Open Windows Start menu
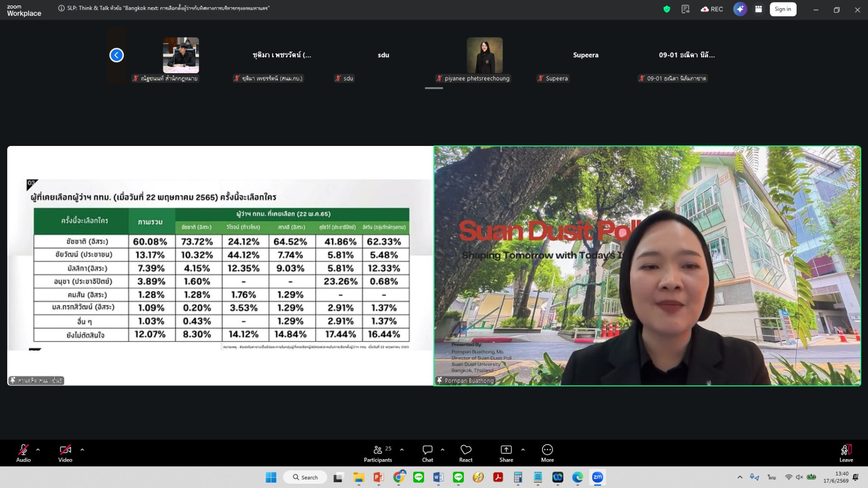This screenshot has width=868, height=488. (271, 477)
